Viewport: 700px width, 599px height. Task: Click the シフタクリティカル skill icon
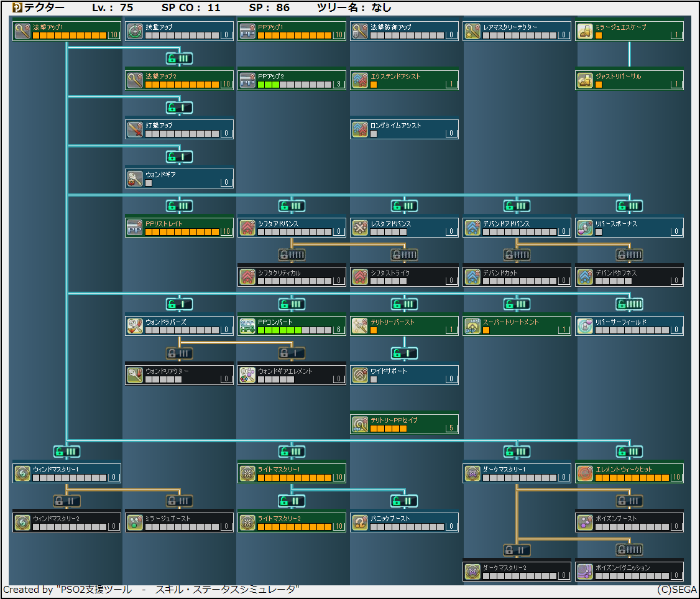247,277
